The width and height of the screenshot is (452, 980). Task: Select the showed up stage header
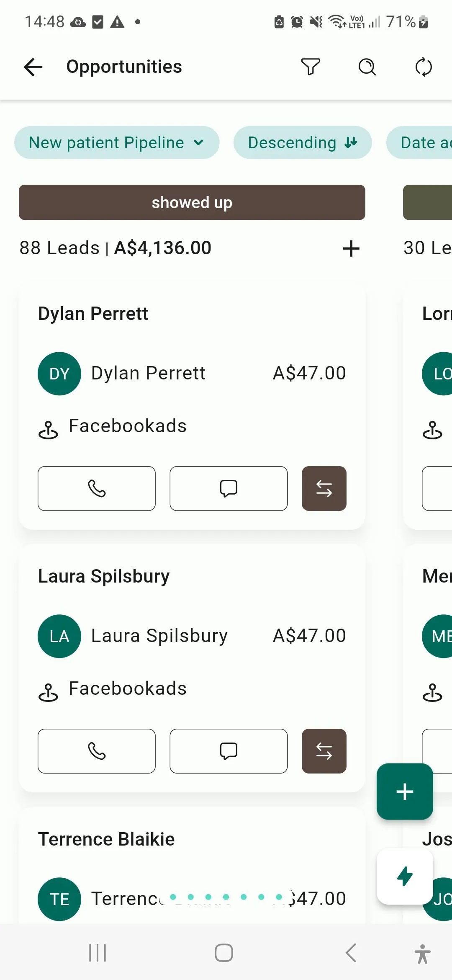tap(192, 202)
